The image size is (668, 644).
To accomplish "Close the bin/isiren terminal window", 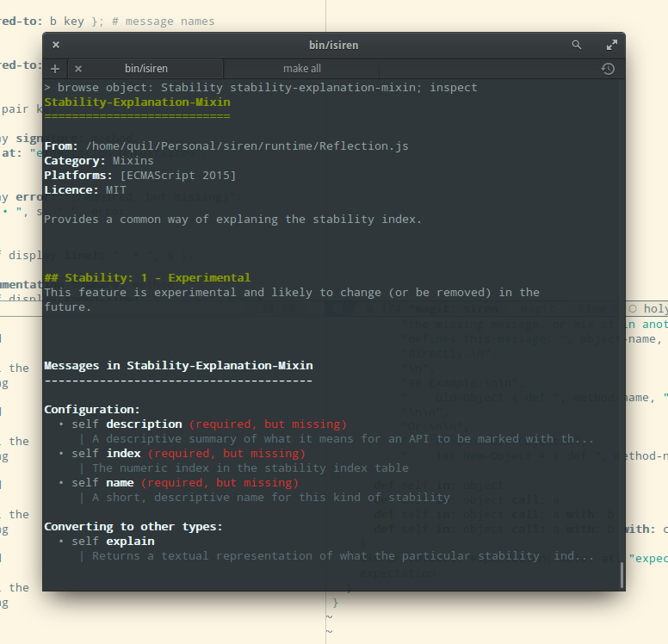I will (x=56, y=45).
